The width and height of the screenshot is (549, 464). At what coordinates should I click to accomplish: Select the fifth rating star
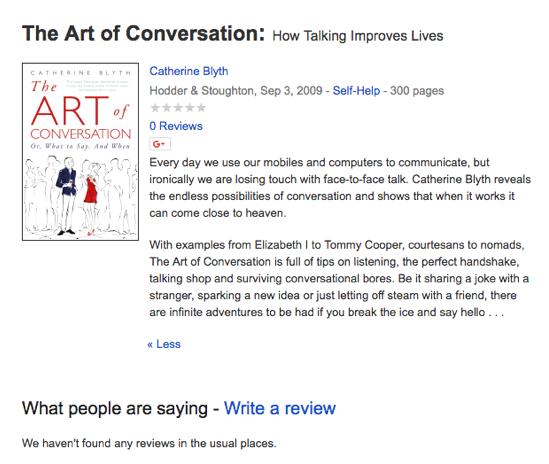point(201,108)
